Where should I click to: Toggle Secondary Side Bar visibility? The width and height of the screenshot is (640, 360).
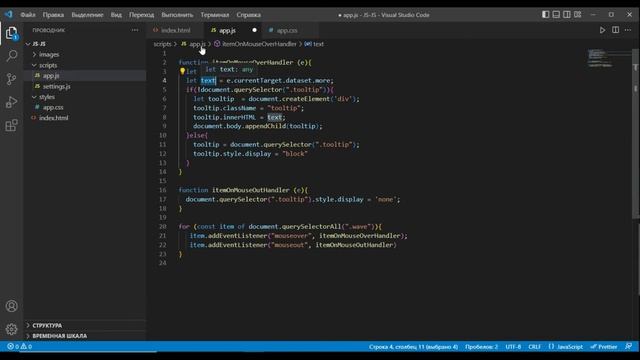567,15
